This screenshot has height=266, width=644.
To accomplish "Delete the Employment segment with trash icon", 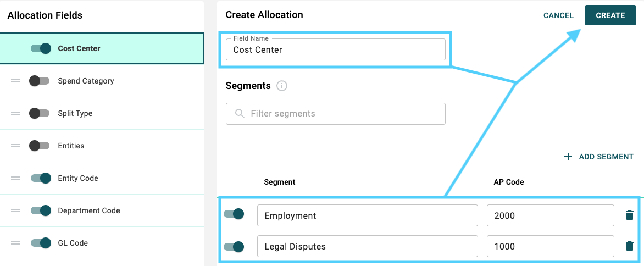I will click(x=629, y=215).
